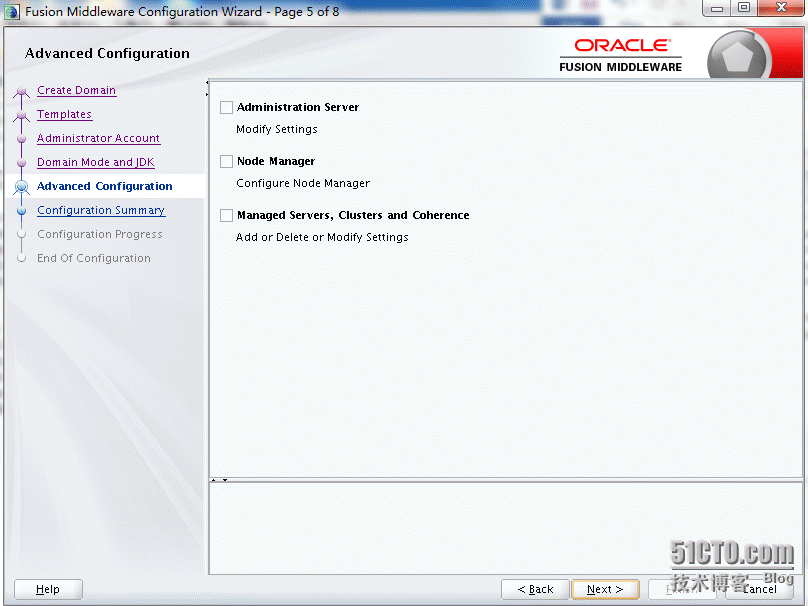Maximize the wizard window
The image size is (808, 606).
tap(744, 8)
